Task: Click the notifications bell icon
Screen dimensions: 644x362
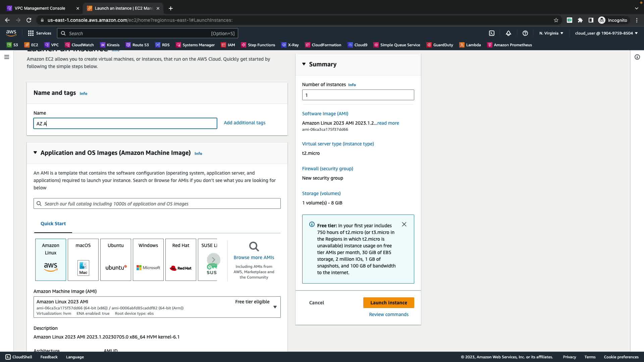Action: [508, 33]
